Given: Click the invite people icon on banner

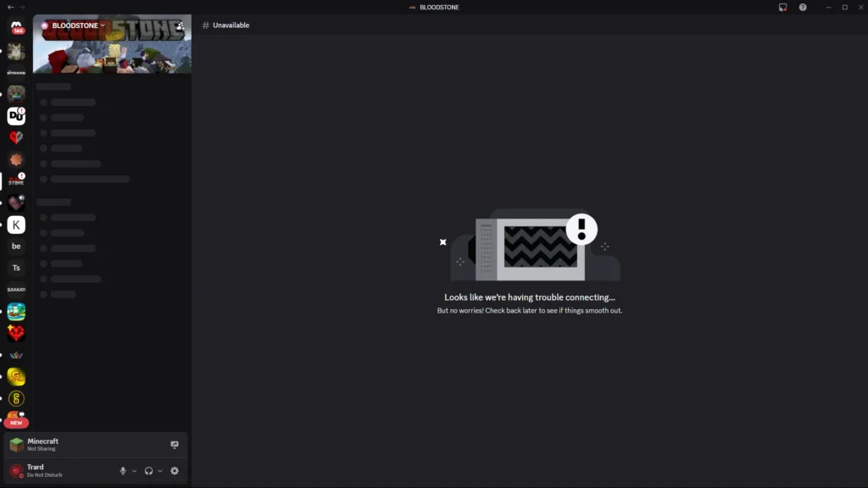Looking at the screenshot, I should 180,25.
